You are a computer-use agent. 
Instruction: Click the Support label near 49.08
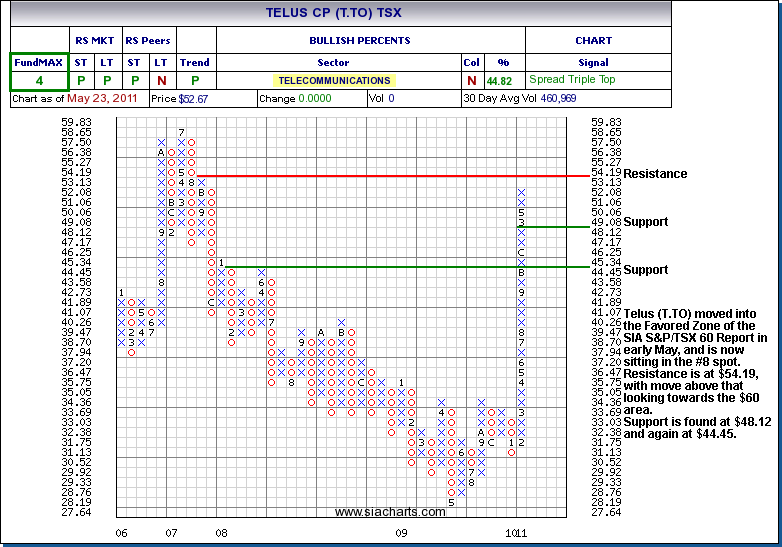pos(645,222)
